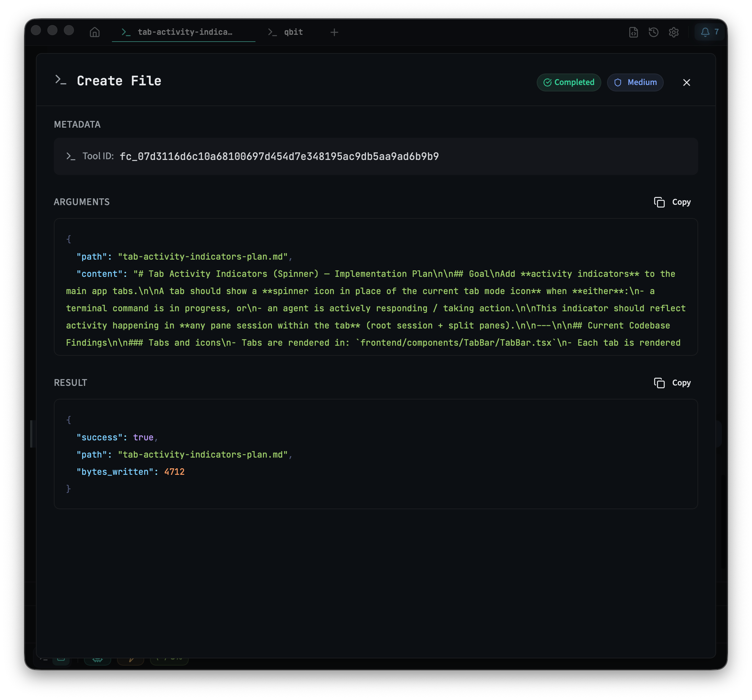Click the terminal icon next to Tool ID

[x=71, y=156]
